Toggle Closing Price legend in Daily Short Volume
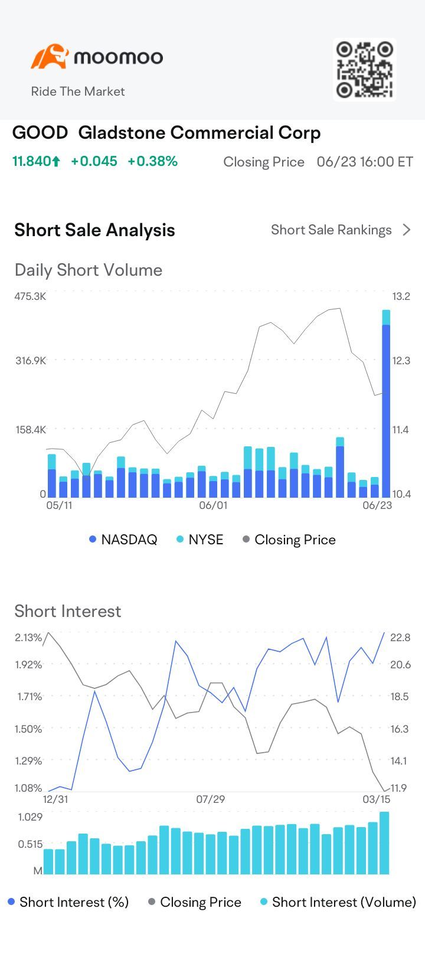The height and width of the screenshot is (980, 425). point(289,540)
